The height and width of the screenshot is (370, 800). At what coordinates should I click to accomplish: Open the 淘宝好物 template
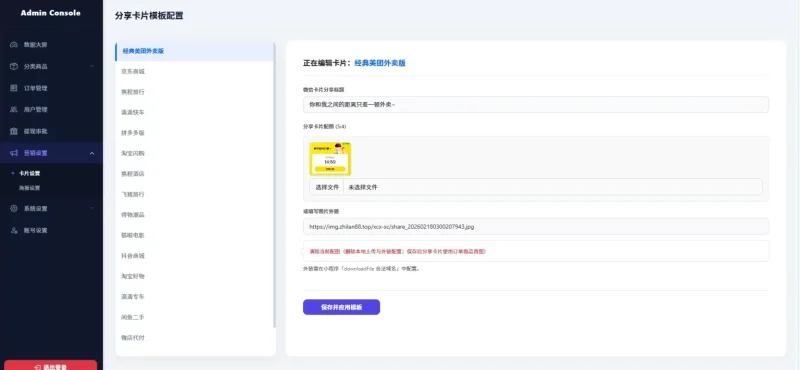(194, 276)
